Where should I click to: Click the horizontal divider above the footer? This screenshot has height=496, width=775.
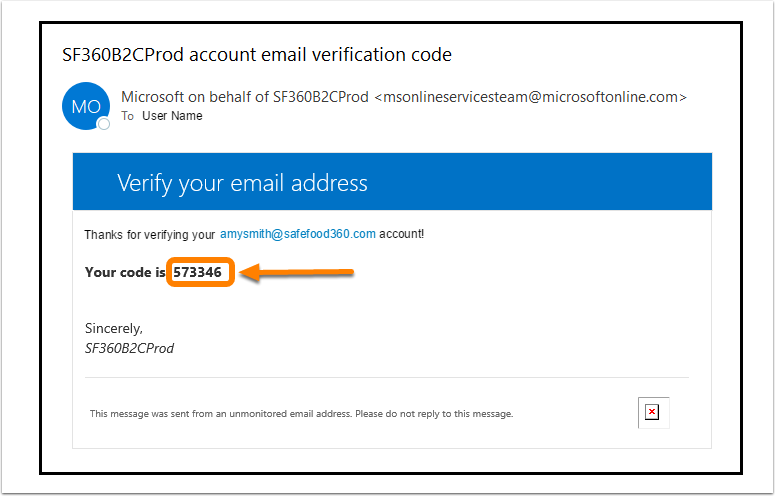click(392, 377)
